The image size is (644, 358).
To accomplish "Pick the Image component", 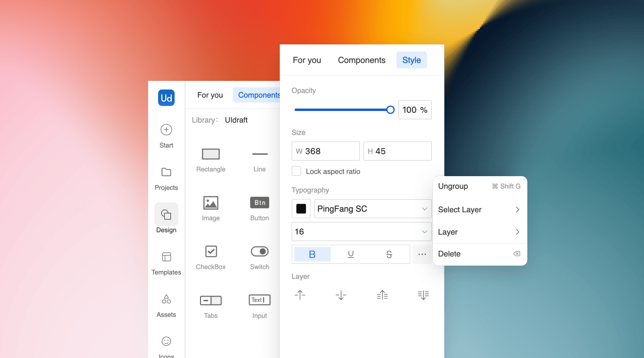I will 210,203.
